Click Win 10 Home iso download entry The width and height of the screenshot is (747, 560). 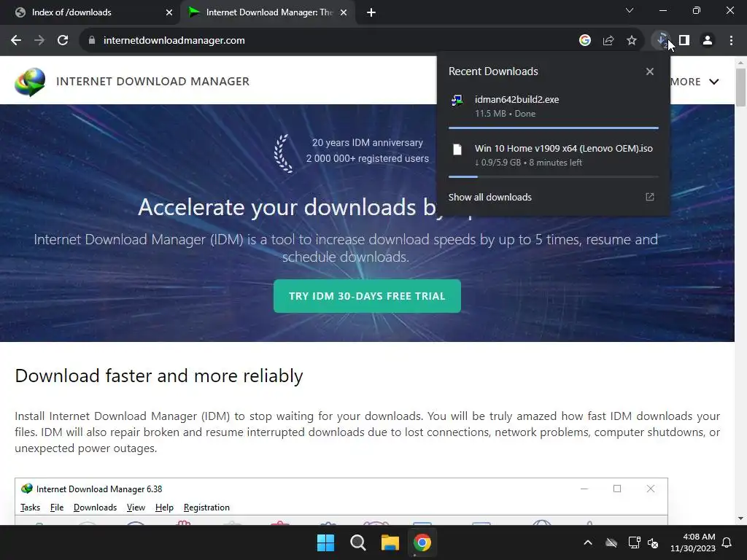[x=553, y=155]
